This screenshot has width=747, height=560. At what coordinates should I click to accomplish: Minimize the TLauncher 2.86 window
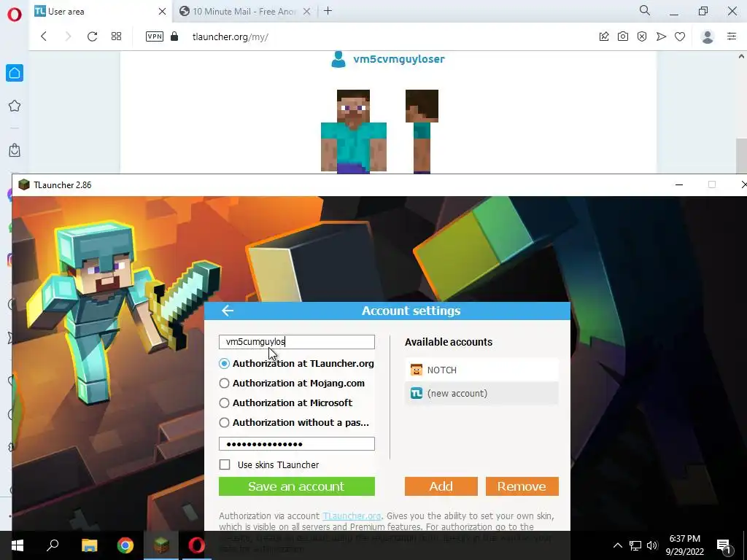tap(679, 184)
